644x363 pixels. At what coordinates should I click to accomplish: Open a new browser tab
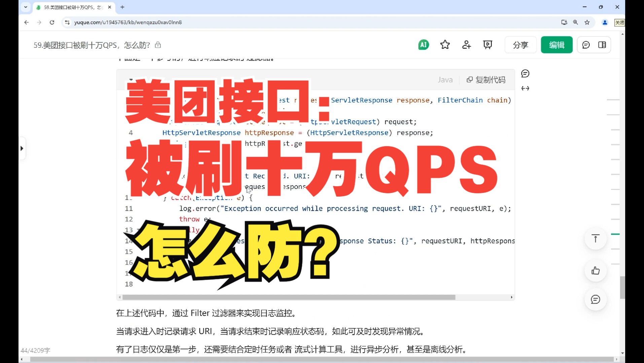click(x=122, y=7)
